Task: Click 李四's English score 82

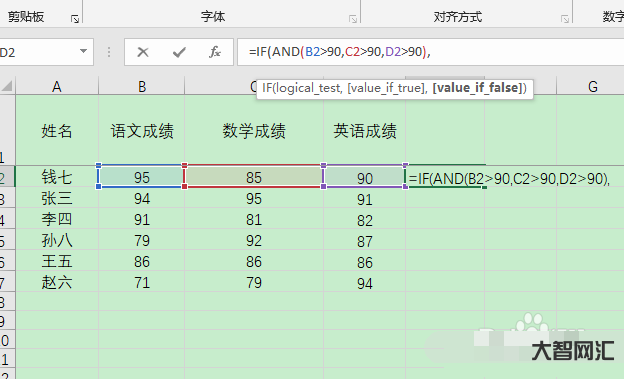Action: [365, 220]
